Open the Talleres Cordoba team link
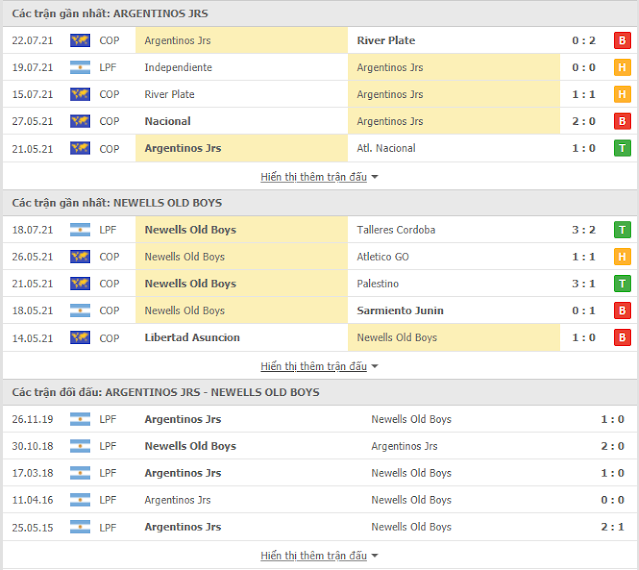Viewport: 639px width, 570px height. pyautogui.click(x=396, y=230)
